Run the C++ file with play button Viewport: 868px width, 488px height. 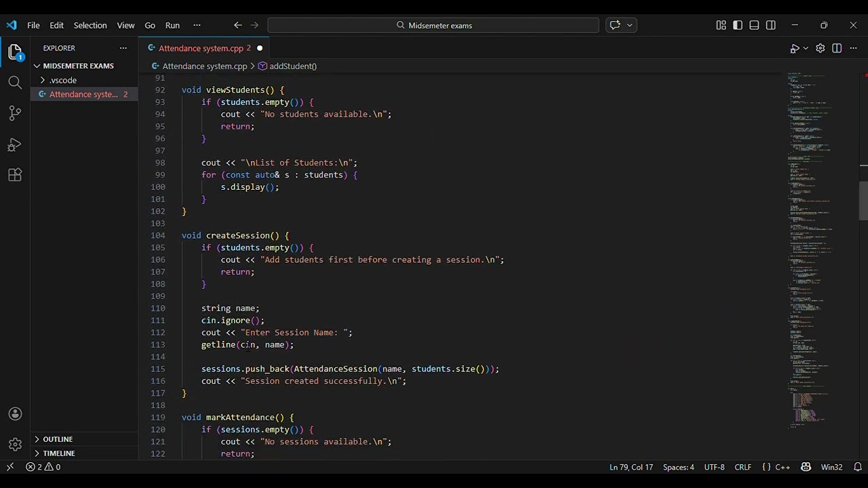tap(794, 48)
